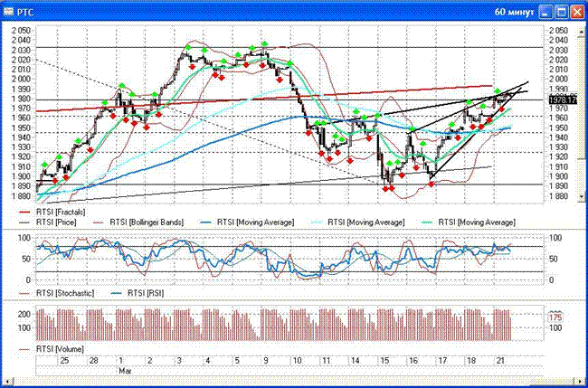Click date label 14 on time axis
Viewport: 588px width, 388px height.
tap(356, 361)
